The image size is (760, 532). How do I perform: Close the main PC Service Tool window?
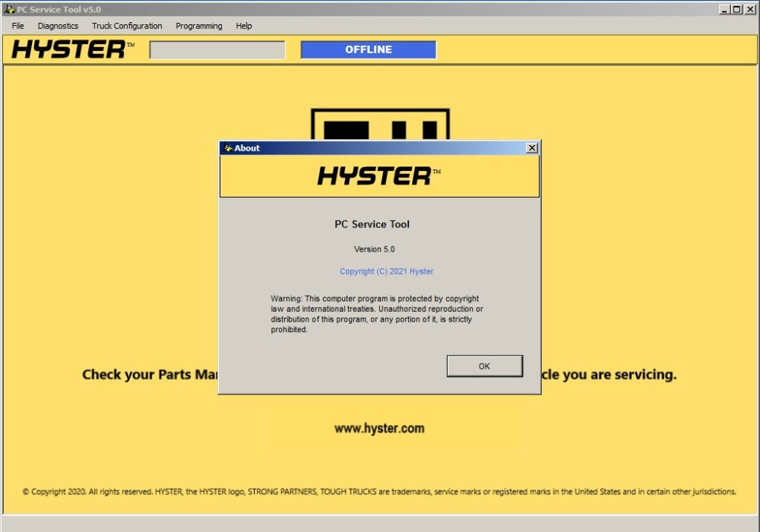tap(749, 9)
